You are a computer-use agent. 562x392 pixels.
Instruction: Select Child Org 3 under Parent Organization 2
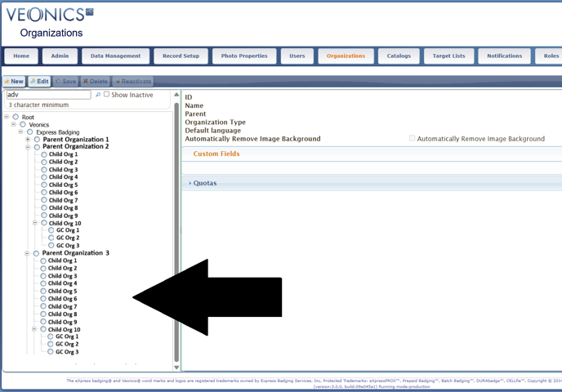pyautogui.click(x=44, y=170)
